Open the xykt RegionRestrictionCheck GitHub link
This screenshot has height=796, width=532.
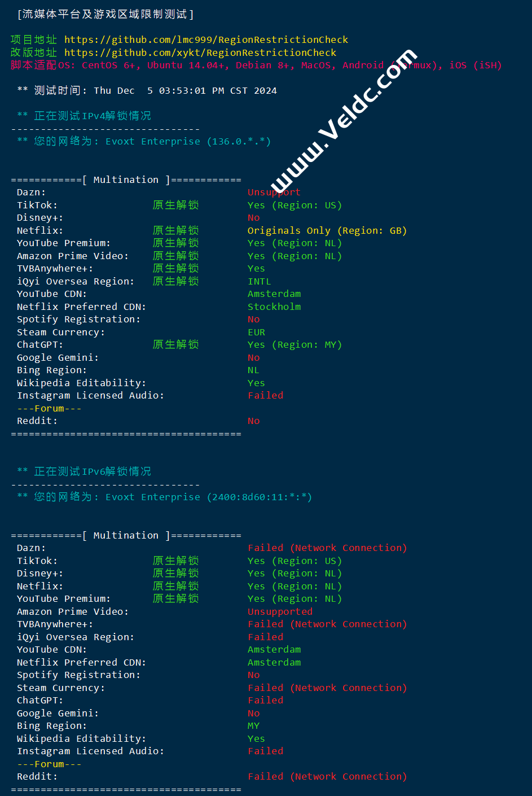pos(200,53)
